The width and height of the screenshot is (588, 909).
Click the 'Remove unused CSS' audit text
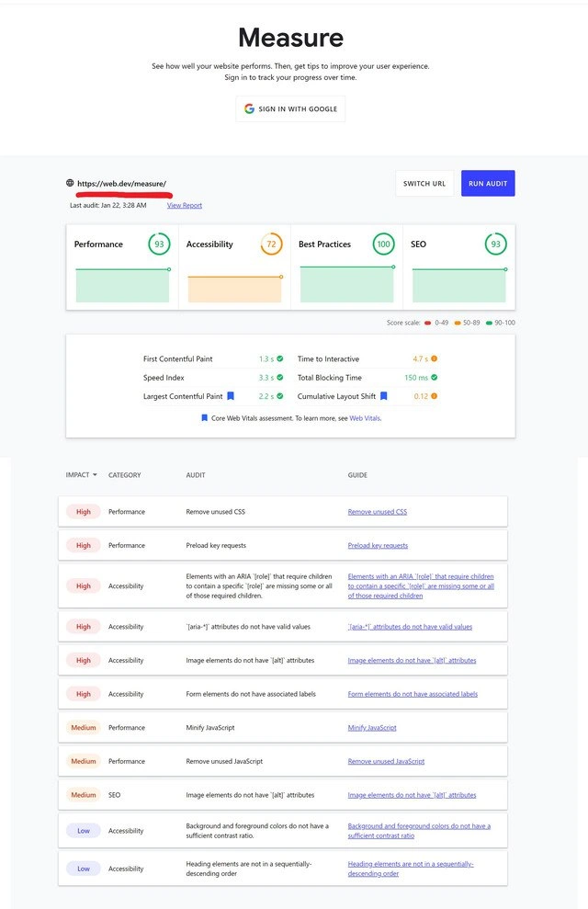pos(216,512)
